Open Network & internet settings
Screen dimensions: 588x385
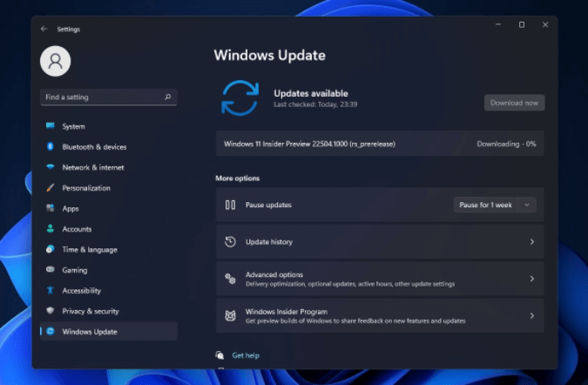109,167
